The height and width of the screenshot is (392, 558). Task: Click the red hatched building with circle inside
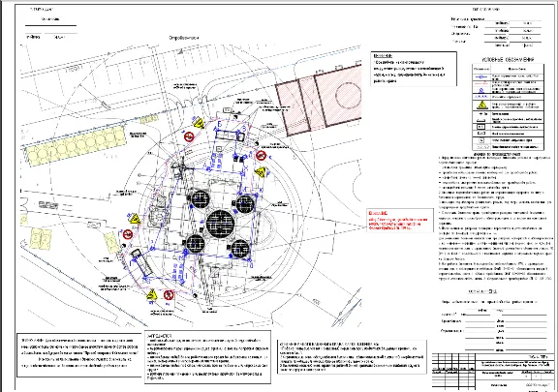pyautogui.click(x=319, y=100)
